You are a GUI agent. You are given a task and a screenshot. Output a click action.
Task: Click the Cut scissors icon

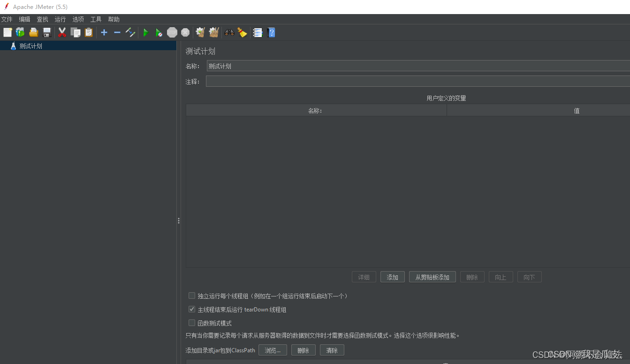[62, 32]
